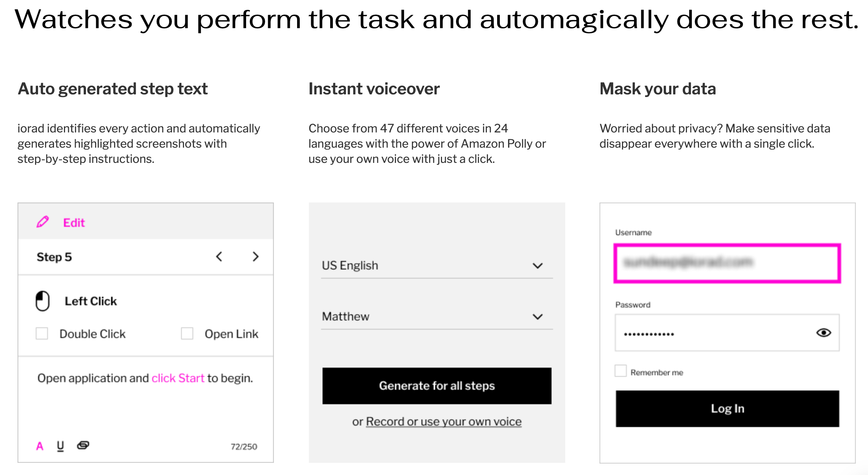This screenshot has width=868, height=475.
Task: Click into the Password field
Action: (727, 333)
